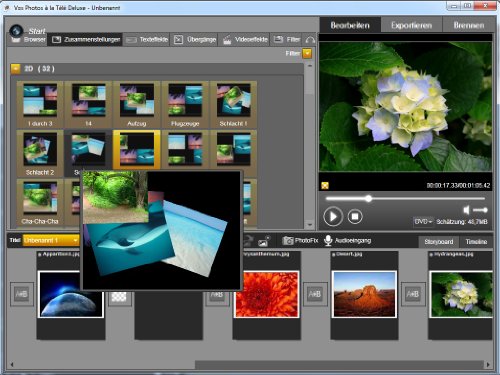Click the Start globe icon

[16, 31]
